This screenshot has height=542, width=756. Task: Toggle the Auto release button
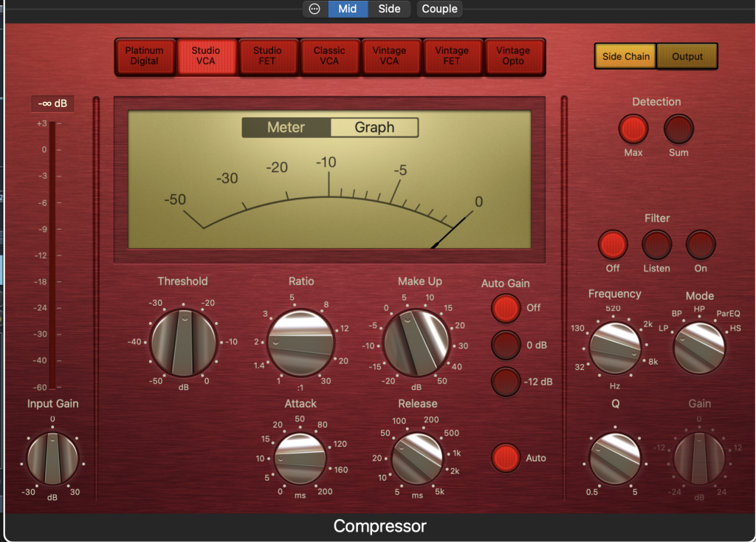coord(506,458)
